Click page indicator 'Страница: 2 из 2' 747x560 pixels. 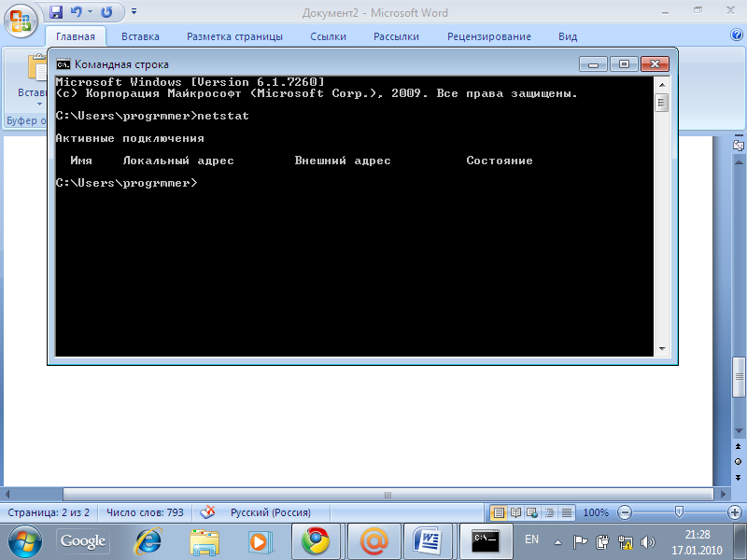49,512
